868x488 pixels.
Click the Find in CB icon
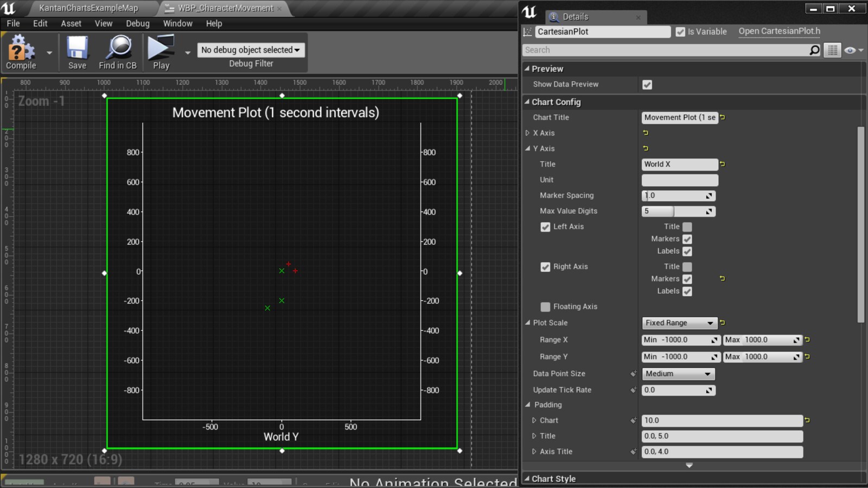click(117, 49)
